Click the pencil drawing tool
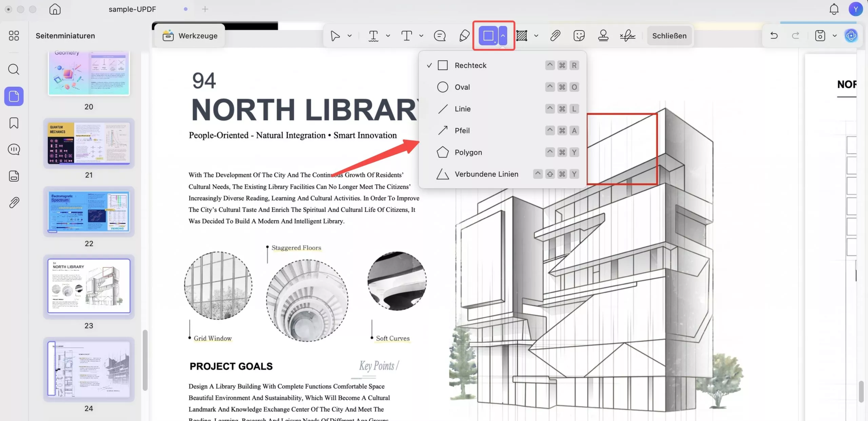The height and width of the screenshot is (421, 868). [x=464, y=36]
